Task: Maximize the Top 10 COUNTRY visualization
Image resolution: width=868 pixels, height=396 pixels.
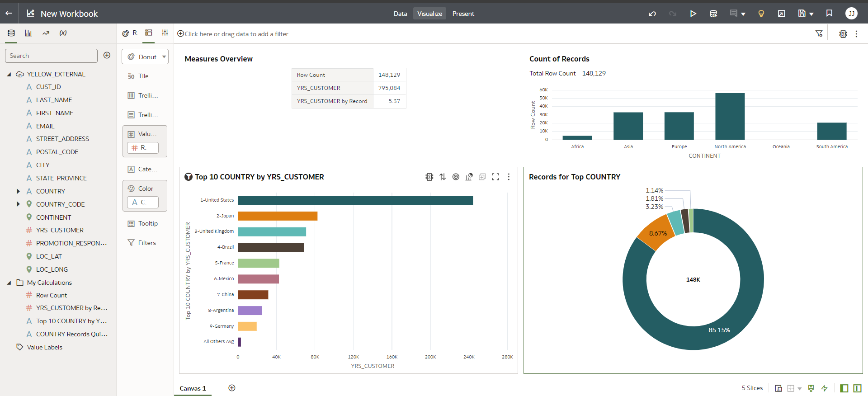Action: [x=495, y=177]
